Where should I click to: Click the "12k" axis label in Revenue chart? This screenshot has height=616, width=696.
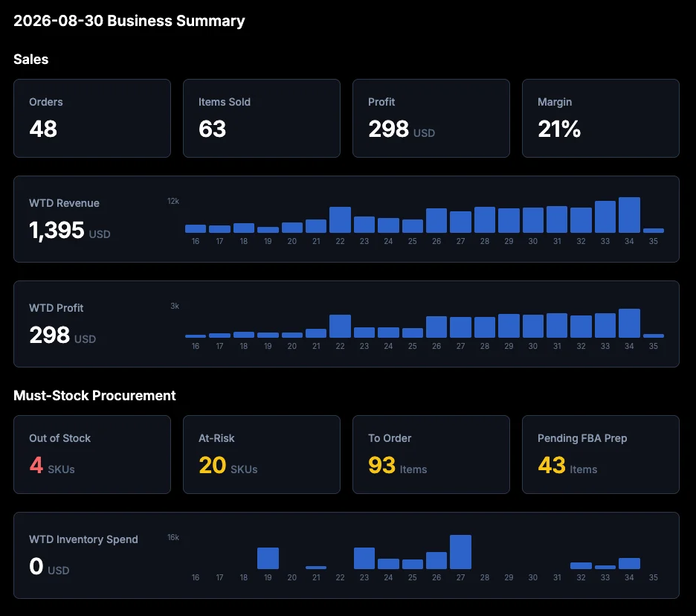pyautogui.click(x=173, y=201)
